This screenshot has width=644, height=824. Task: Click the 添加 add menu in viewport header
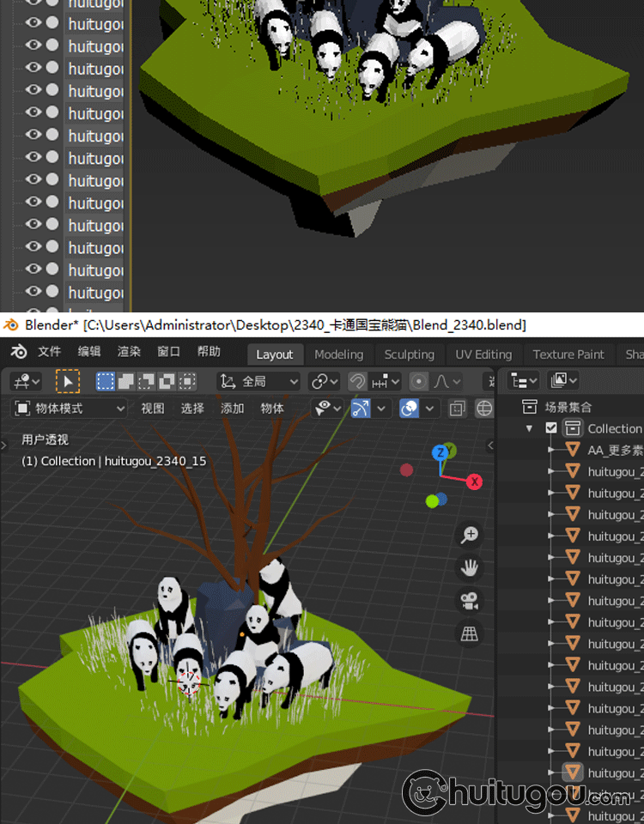coord(233,409)
